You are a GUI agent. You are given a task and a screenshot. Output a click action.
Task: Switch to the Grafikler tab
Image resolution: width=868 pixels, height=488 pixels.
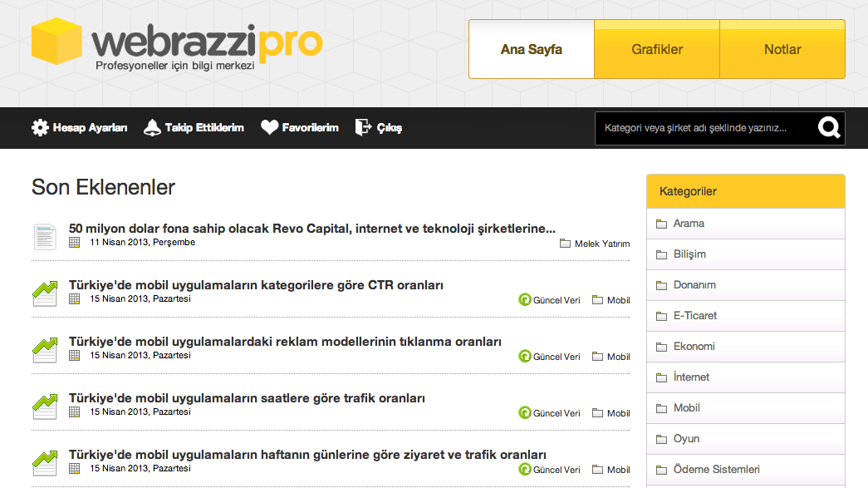pos(656,49)
